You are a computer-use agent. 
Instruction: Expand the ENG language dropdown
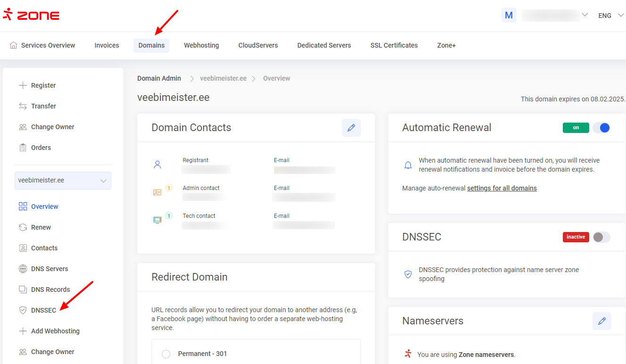(610, 16)
